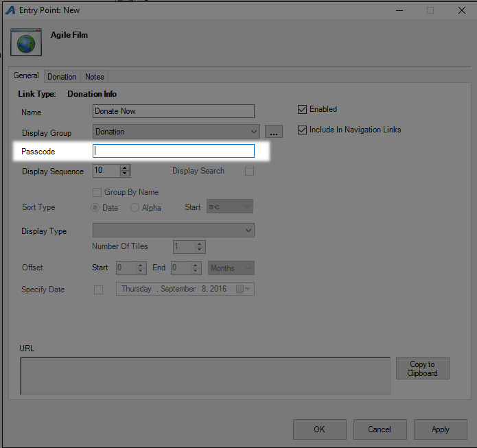
Task: Click the Name text field
Action: (x=174, y=111)
